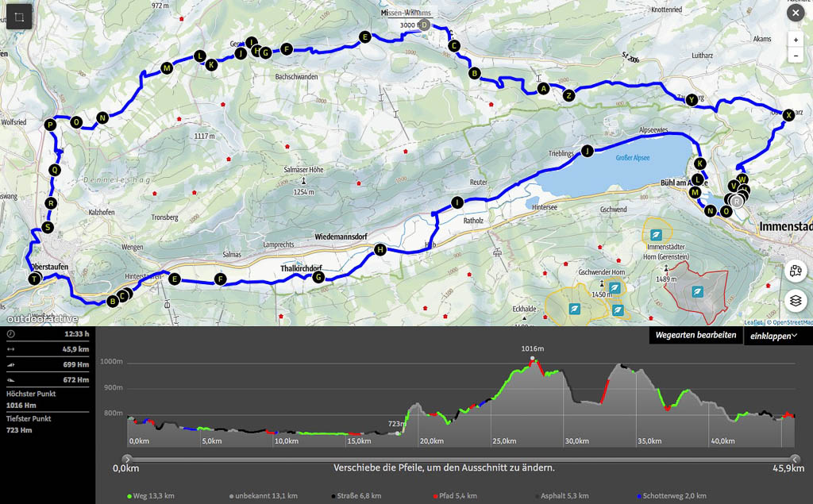813x504 pixels.
Task: Click the 3000 m waypoint at Missen-Wilhams
Action: (424, 25)
